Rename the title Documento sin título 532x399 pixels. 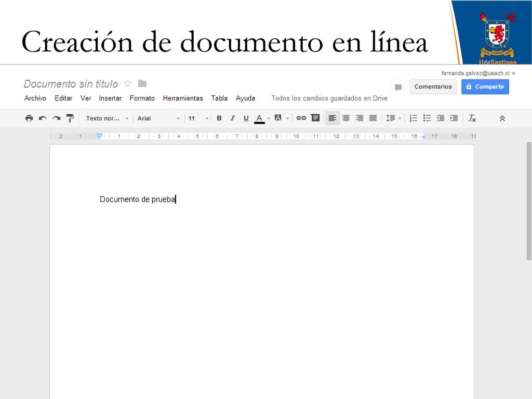[71, 84]
